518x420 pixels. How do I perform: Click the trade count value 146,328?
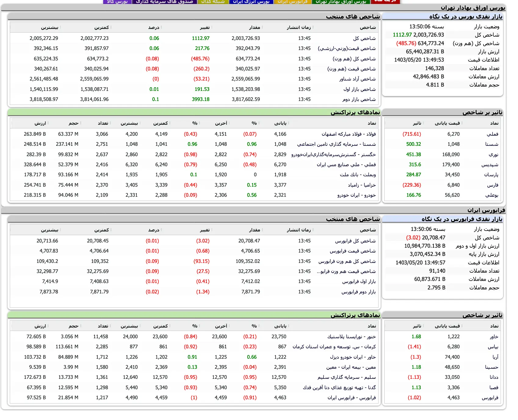point(434,68)
